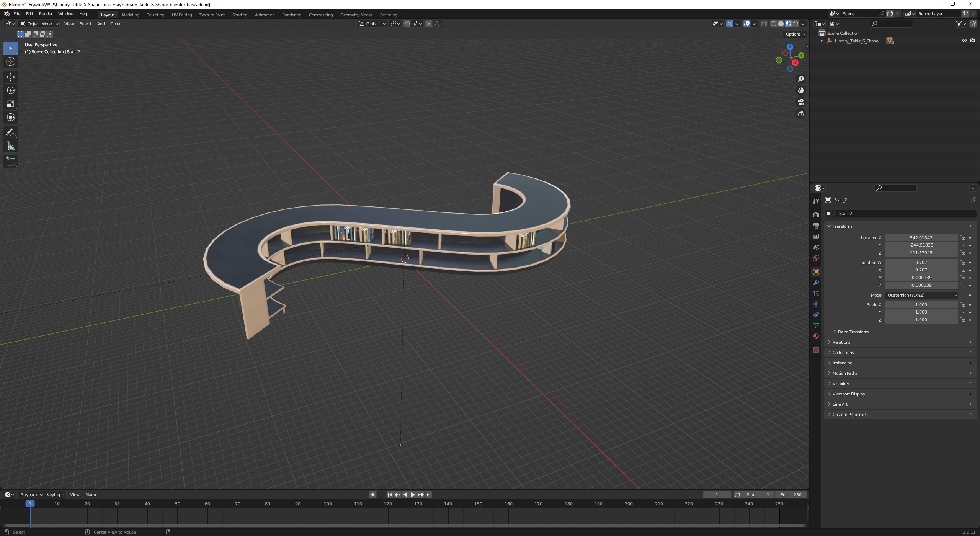The height and width of the screenshot is (536, 980).
Task: Select the Move tool
Action: (11, 77)
